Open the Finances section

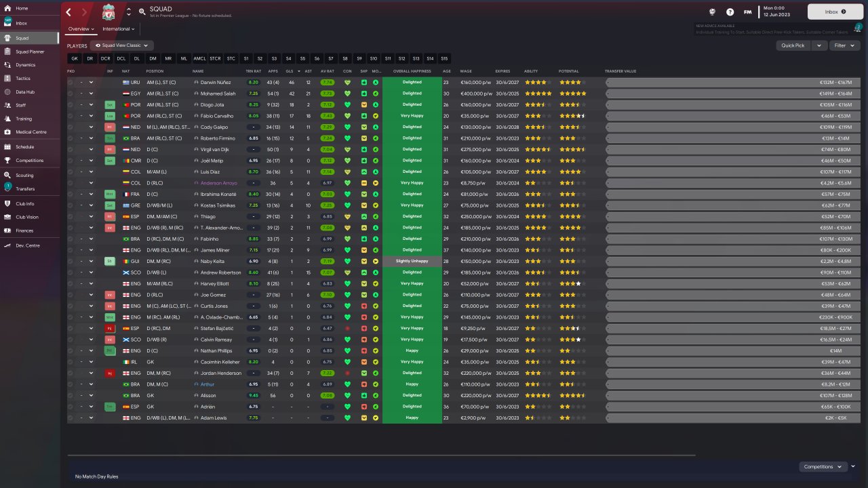[24, 230]
